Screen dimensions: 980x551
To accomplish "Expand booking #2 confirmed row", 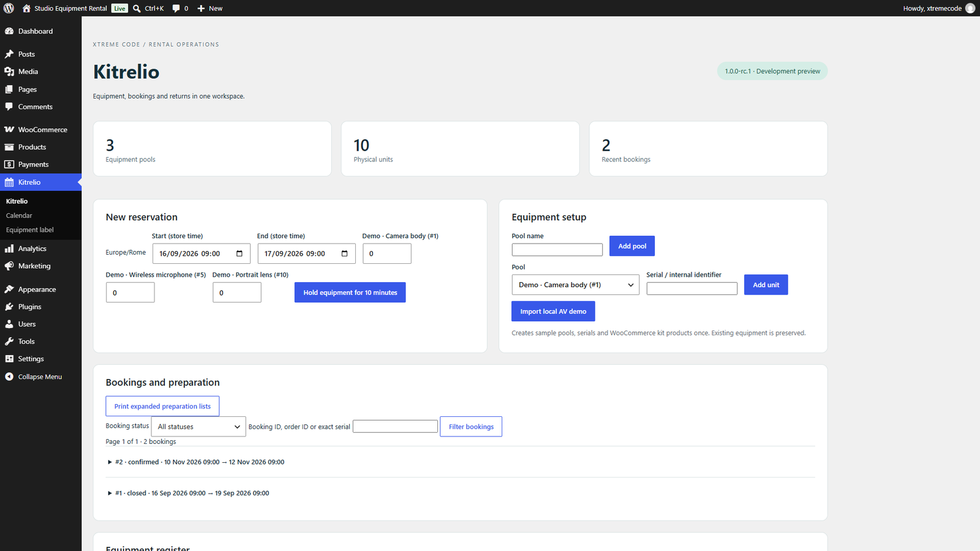I will (461, 462).
